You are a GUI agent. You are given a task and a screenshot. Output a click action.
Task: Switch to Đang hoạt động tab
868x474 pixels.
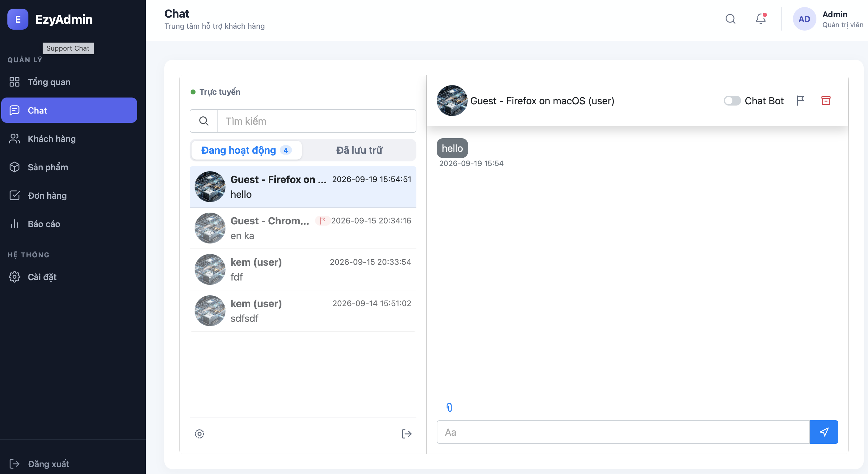pos(246,150)
